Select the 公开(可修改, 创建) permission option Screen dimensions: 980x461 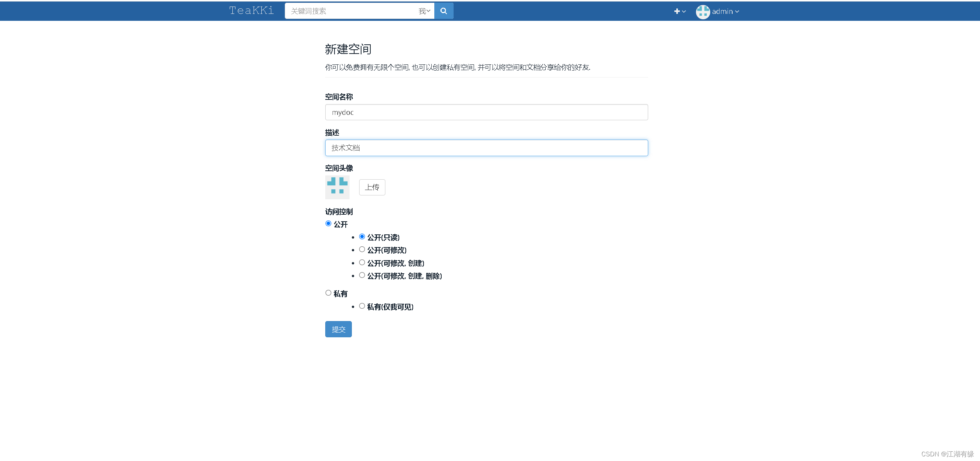[362, 262]
